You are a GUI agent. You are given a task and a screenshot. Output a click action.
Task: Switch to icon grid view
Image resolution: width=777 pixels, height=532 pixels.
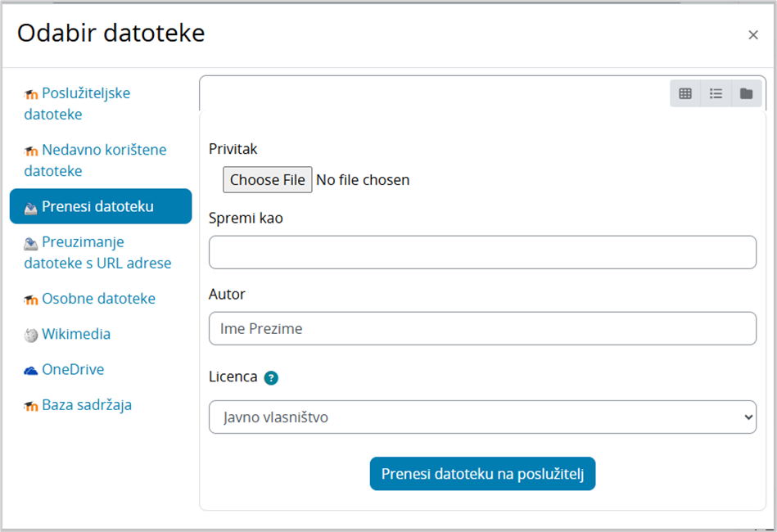click(685, 93)
